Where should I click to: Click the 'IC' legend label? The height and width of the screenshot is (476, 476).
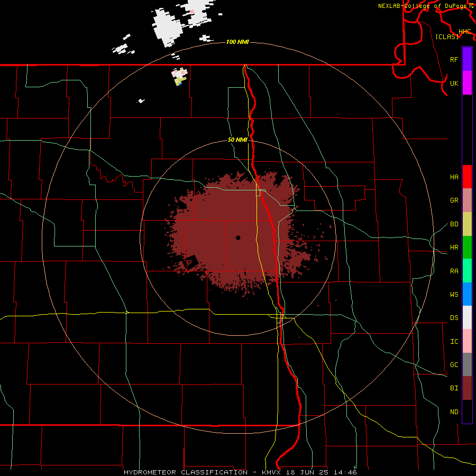click(454, 342)
